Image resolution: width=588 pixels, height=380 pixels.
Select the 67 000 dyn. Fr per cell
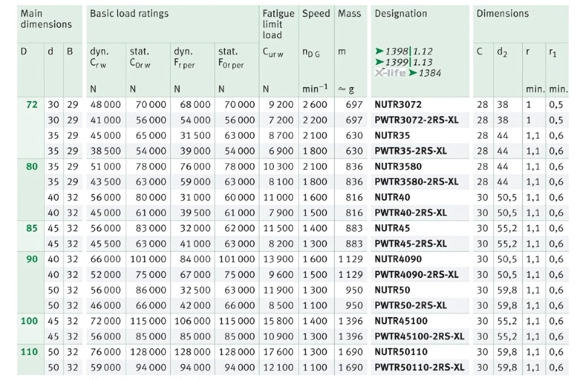[195, 275]
